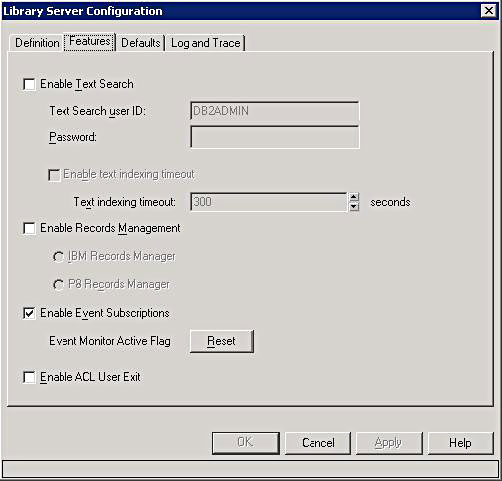
Task: Toggle Enable Records Management checkbox
Action: click(29, 229)
